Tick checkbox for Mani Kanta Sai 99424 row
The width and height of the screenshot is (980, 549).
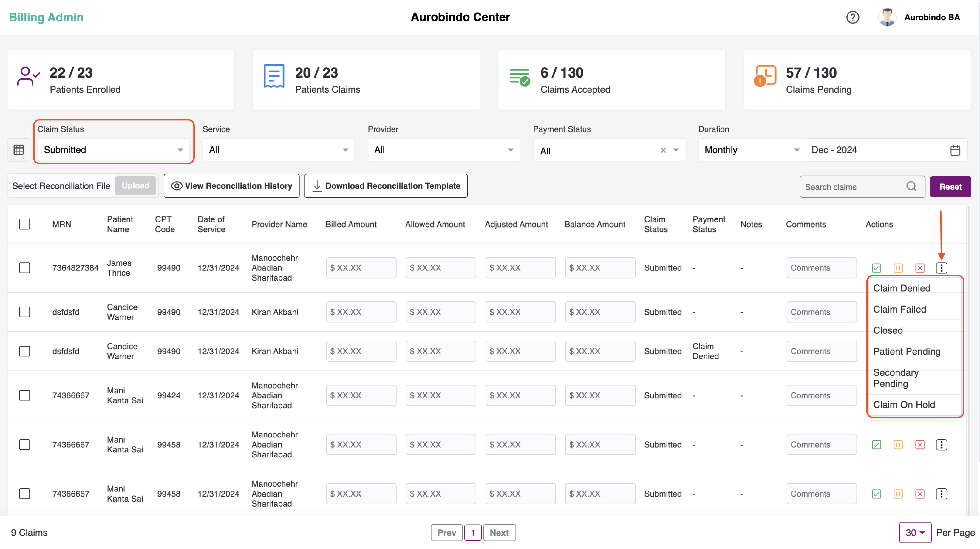tap(25, 395)
